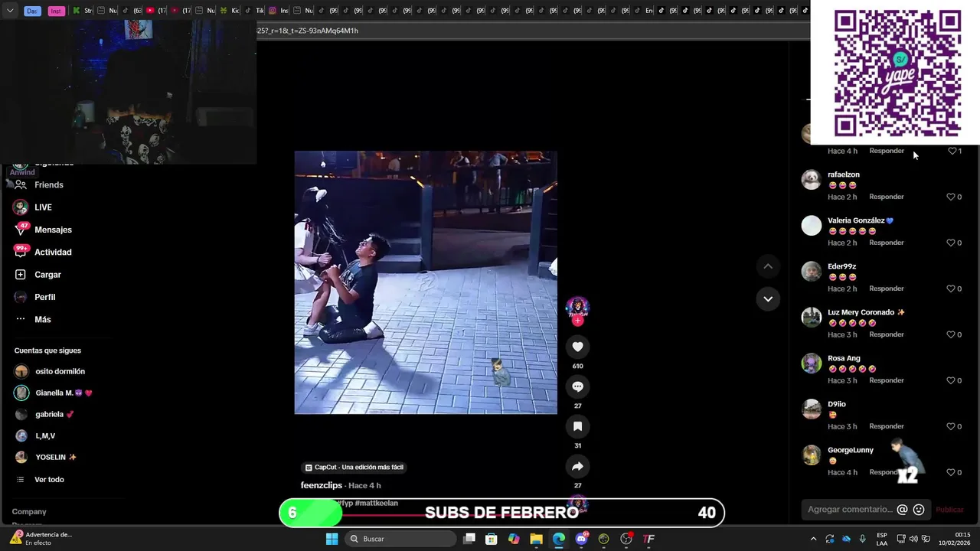Open File Explorer from taskbar
Image resolution: width=980 pixels, height=551 pixels.
(536, 539)
